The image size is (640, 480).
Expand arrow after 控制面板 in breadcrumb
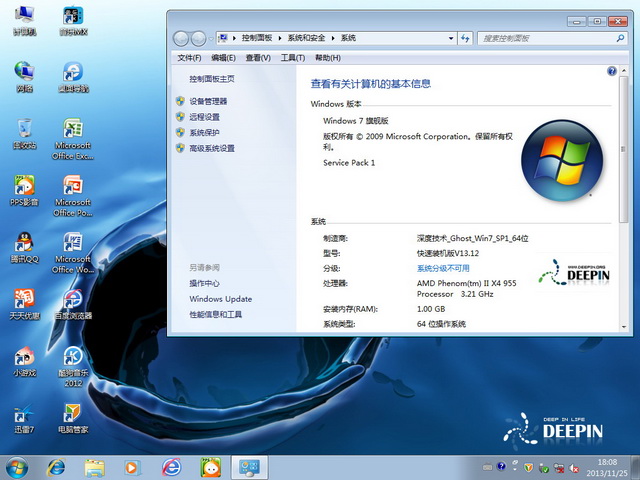pyautogui.click(x=280, y=38)
